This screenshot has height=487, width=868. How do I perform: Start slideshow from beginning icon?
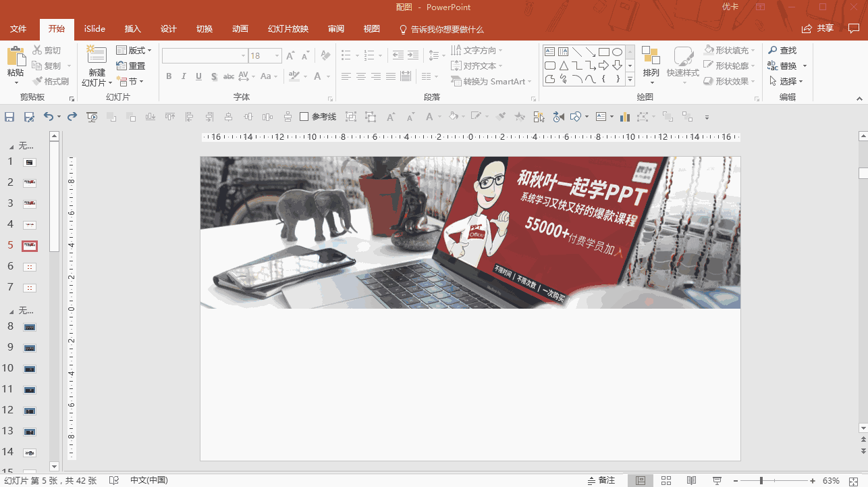(x=92, y=117)
